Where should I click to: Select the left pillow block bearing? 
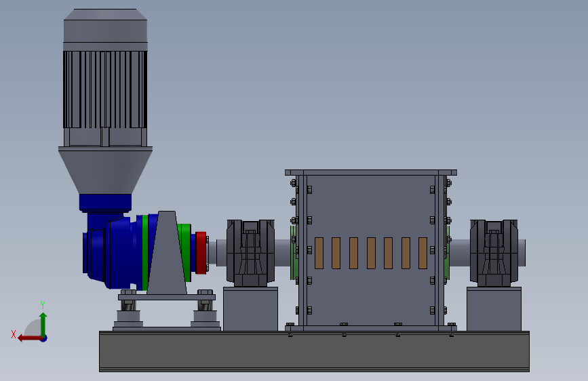point(250,253)
